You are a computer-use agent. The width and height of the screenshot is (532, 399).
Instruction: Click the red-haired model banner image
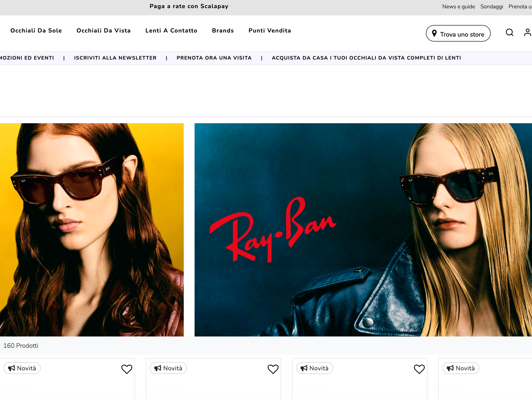92,230
